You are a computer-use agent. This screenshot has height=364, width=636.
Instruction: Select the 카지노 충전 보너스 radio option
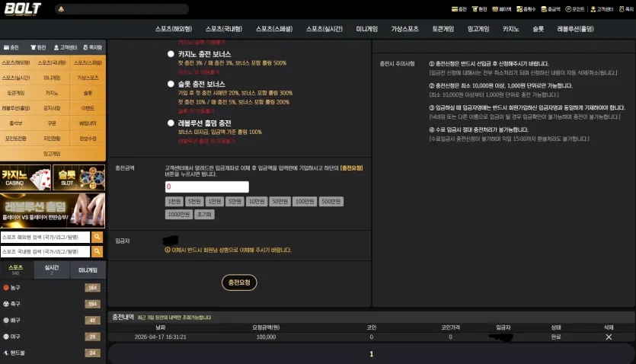(171, 54)
